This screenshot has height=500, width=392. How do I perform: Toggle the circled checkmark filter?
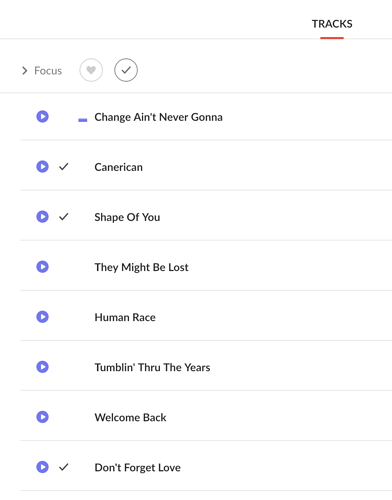pyautogui.click(x=126, y=70)
